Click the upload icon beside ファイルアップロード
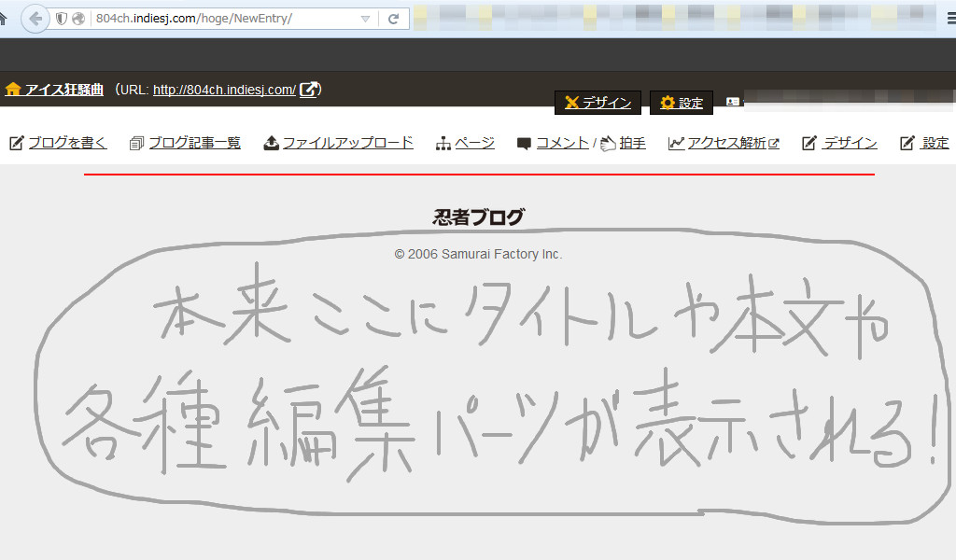The width and height of the screenshot is (956, 560). pos(271,143)
